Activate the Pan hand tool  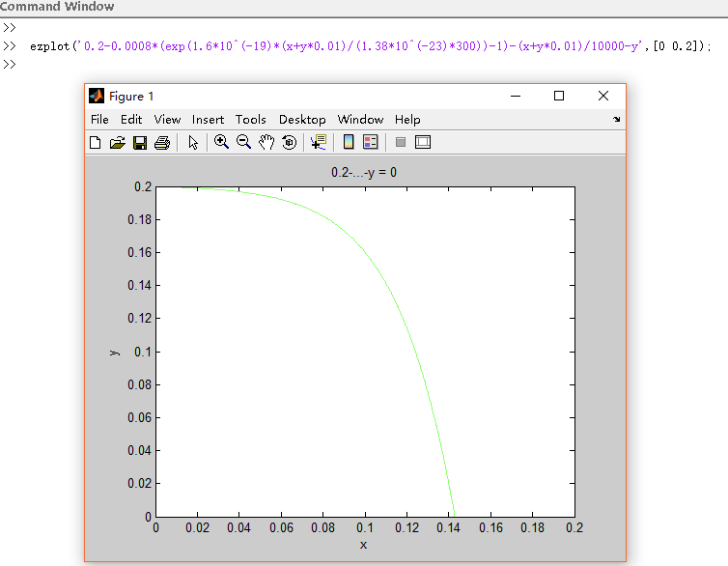[x=266, y=142]
